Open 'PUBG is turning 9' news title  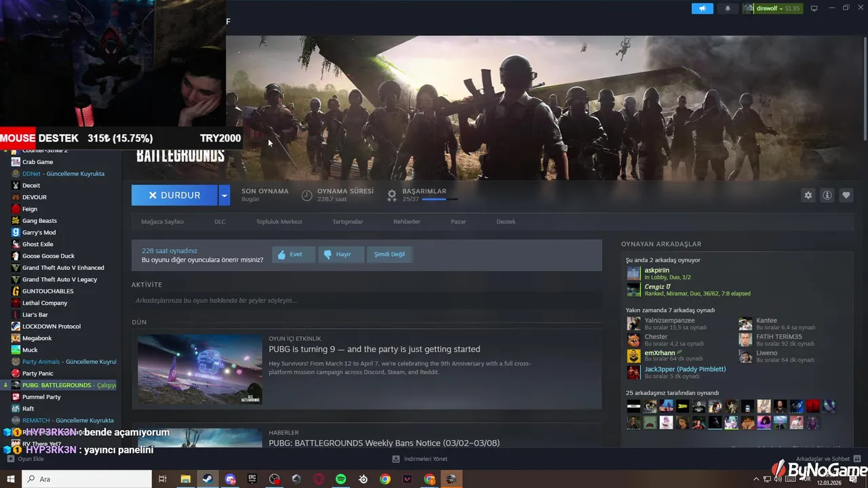(x=374, y=349)
